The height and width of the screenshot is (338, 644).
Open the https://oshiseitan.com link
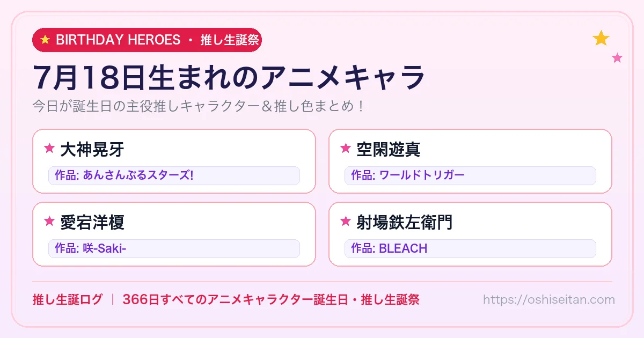[548, 300]
